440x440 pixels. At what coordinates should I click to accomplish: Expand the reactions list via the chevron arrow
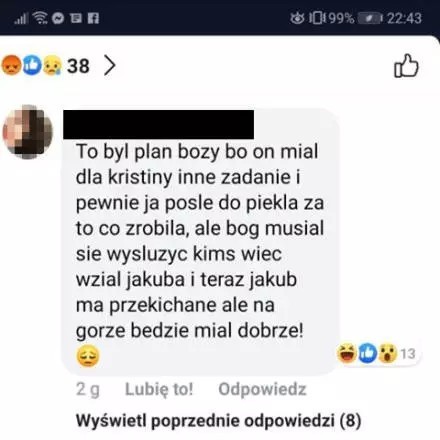(110, 65)
